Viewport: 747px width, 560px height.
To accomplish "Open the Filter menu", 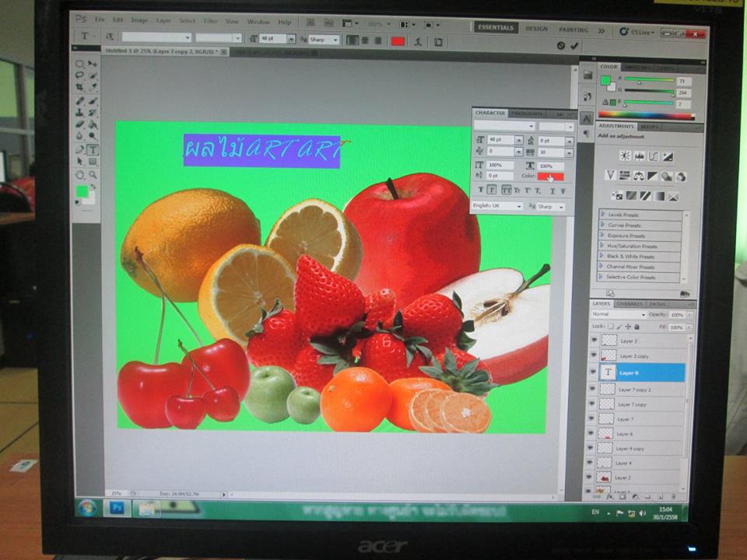I will coord(211,21).
